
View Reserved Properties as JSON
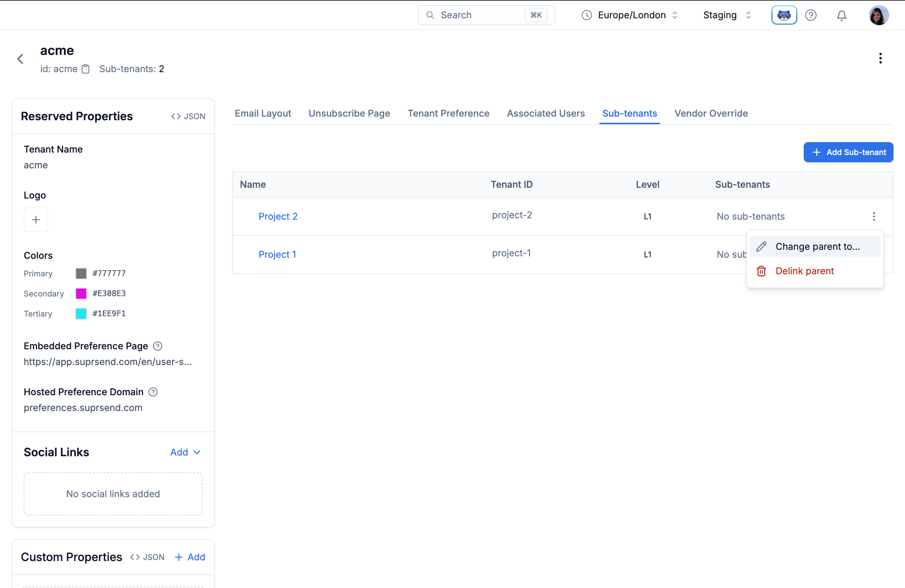click(x=188, y=116)
